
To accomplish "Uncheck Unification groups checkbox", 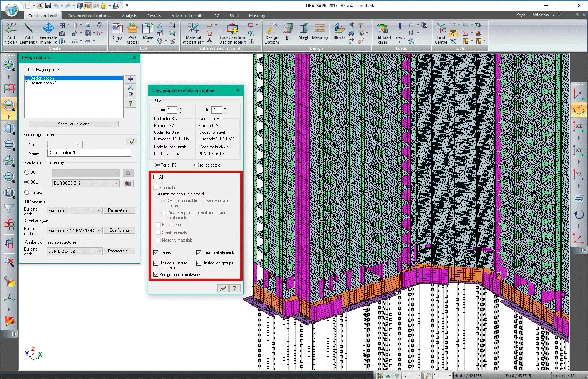I will click(x=199, y=263).
